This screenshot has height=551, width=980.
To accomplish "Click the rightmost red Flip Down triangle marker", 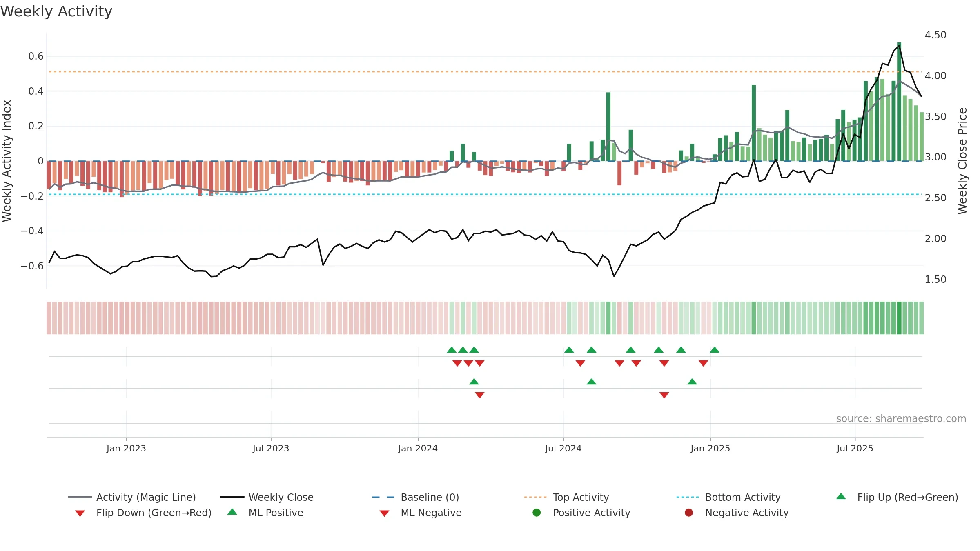I will coord(703,363).
